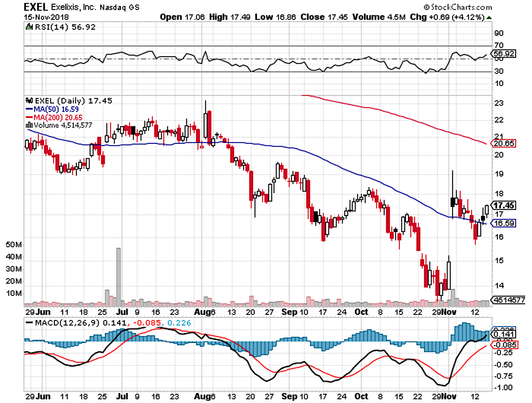Click the 50M label on the volume axis

pyautogui.click(x=14, y=244)
